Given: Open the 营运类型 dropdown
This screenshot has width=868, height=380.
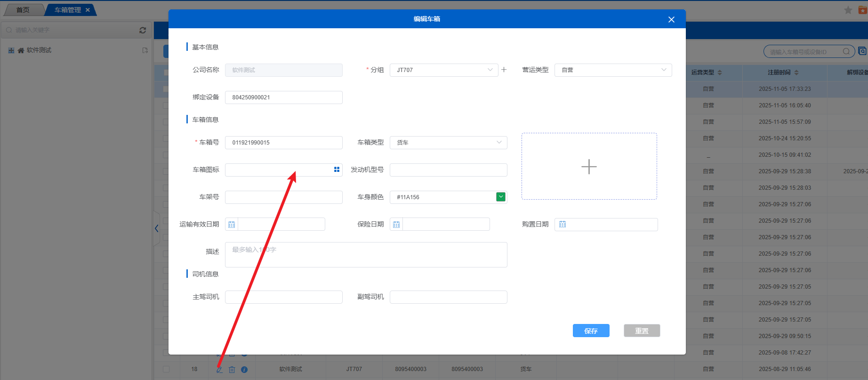Looking at the screenshot, I should click(613, 70).
